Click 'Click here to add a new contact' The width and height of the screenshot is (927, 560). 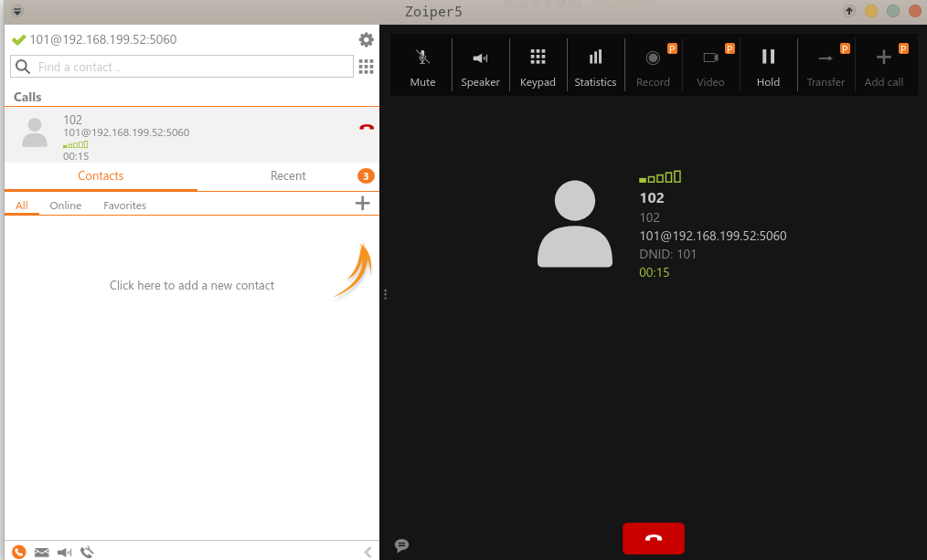[x=192, y=285]
